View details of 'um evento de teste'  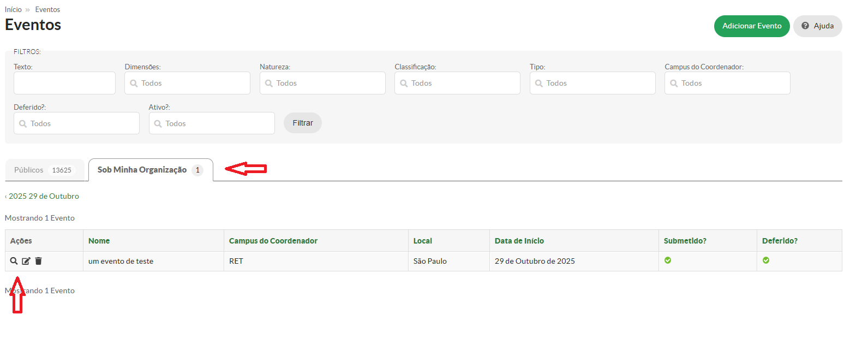click(x=14, y=261)
